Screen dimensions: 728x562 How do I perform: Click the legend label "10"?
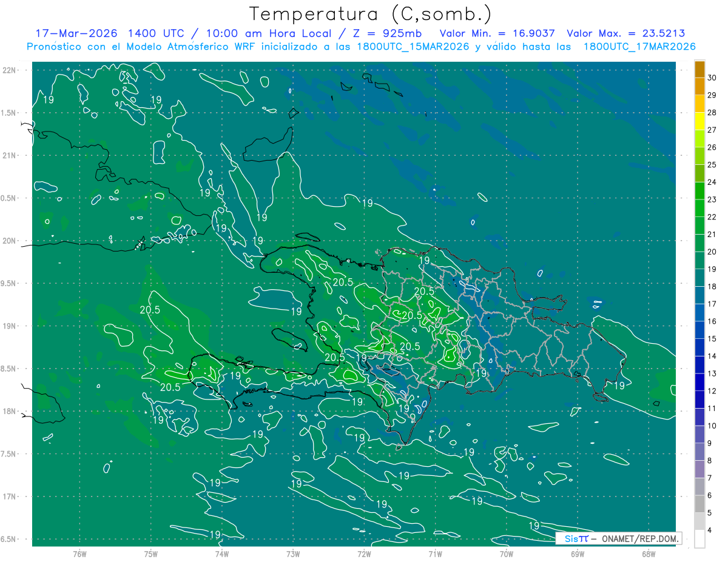[x=712, y=426]
